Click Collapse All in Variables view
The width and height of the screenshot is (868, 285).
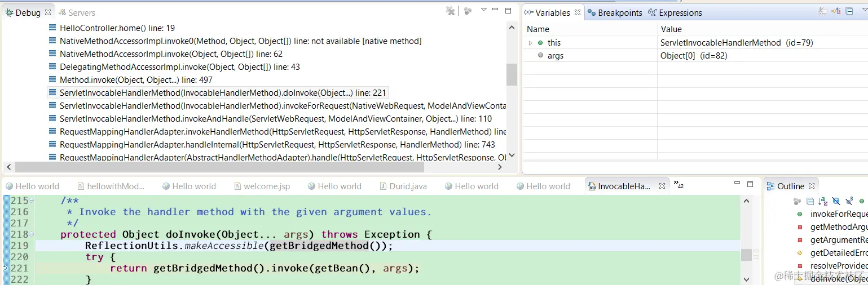(x=849, y=11)
